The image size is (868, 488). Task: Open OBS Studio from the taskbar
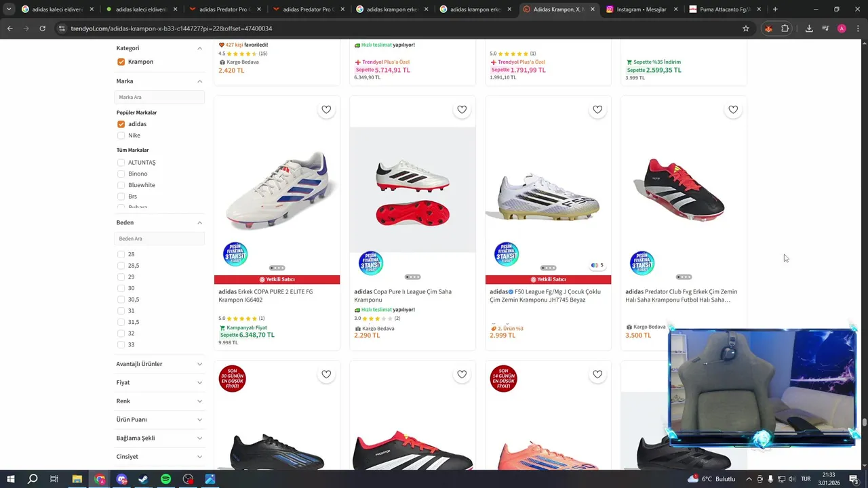(x=189, y=479)
